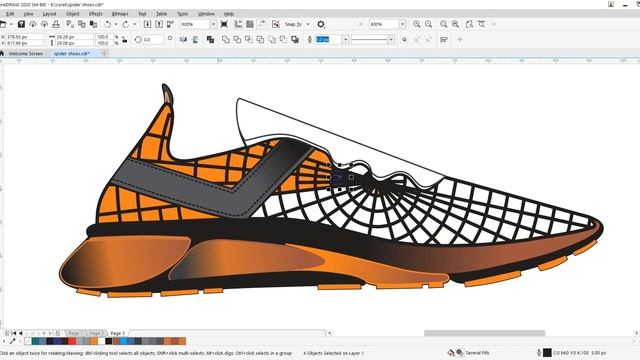Image resolution: width=640 pixels, height=360 pixels.
Task: Click the Options gear icon
Action: tap(321, 24)
